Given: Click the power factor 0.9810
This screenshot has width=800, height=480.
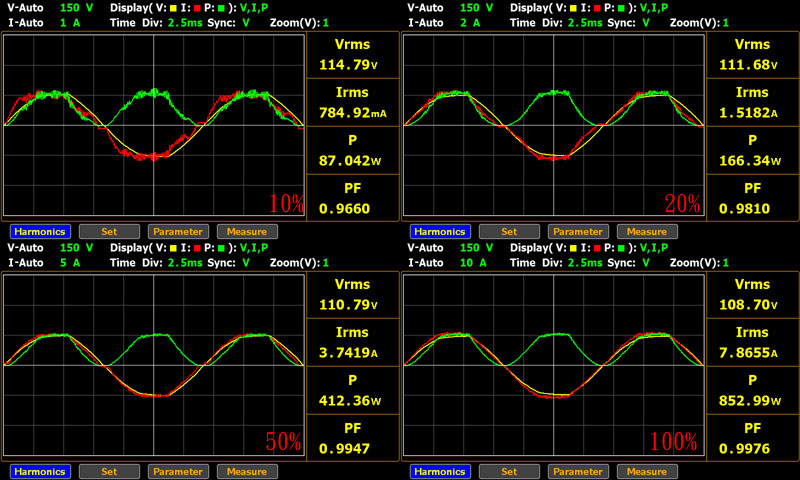Looking at the screenshot, I should click(x=744, y=209).
